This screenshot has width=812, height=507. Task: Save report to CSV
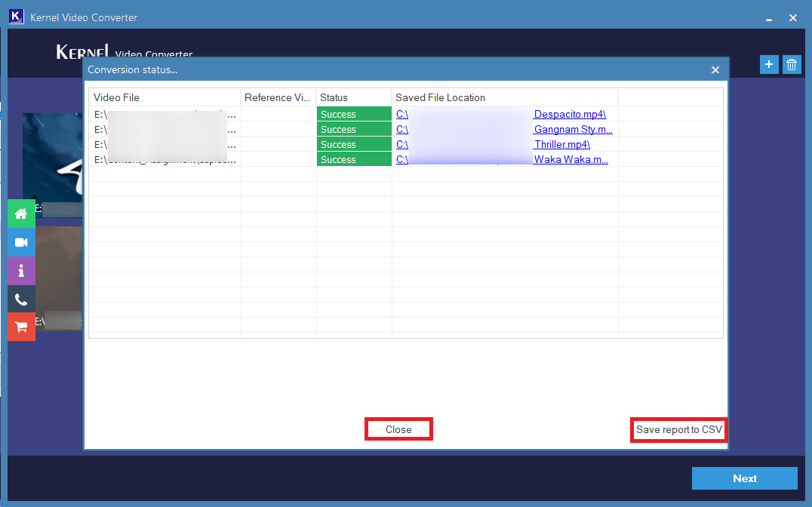tap(679, 430)
